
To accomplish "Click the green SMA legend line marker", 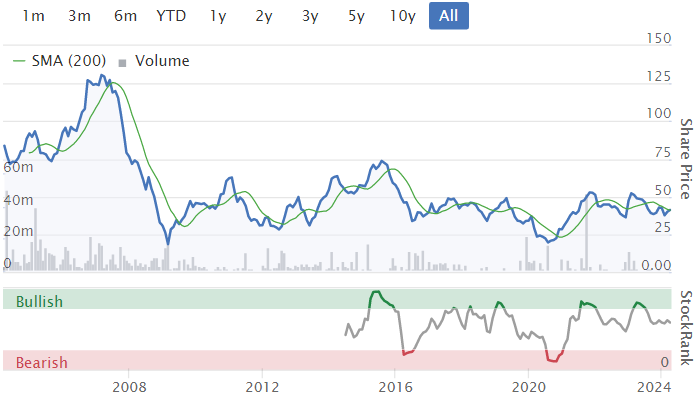I will [x=19, y=61].
